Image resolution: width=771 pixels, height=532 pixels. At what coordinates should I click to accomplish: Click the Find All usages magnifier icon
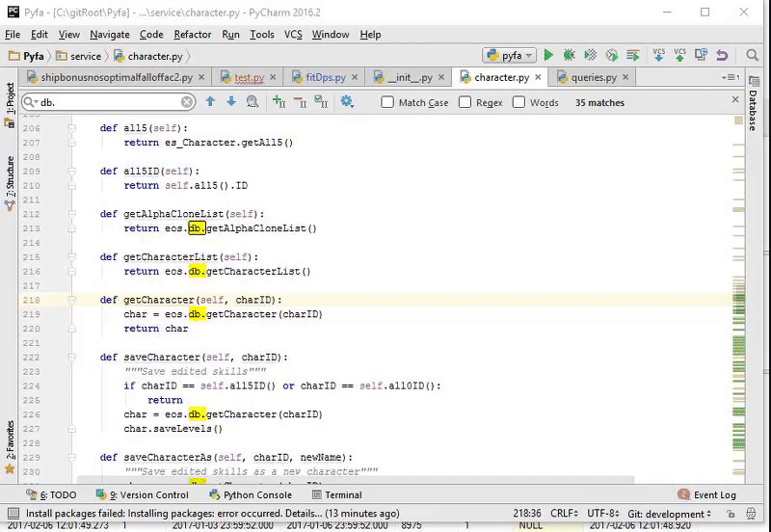point(253,102)
